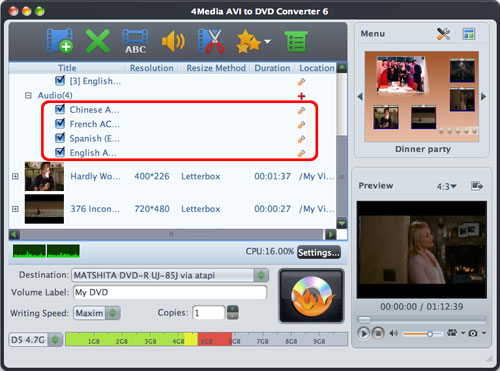
Task: Expand the 376 Incon... video row
Action: 15,209
